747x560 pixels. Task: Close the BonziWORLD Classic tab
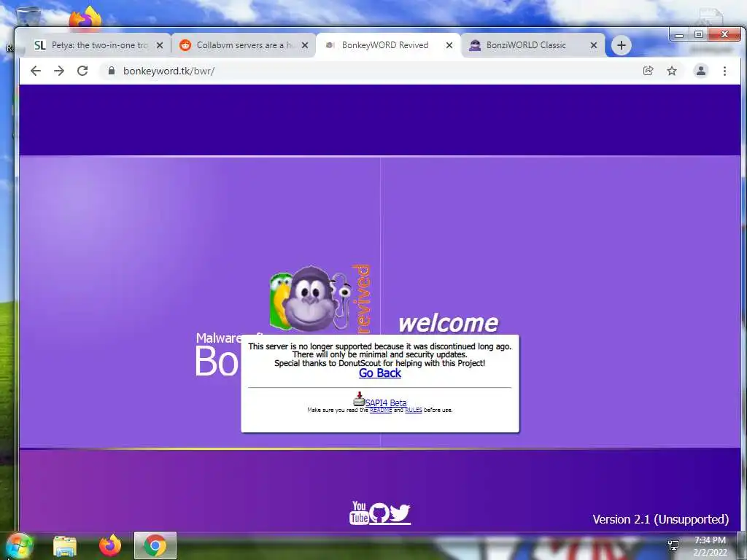pos(594,45)
